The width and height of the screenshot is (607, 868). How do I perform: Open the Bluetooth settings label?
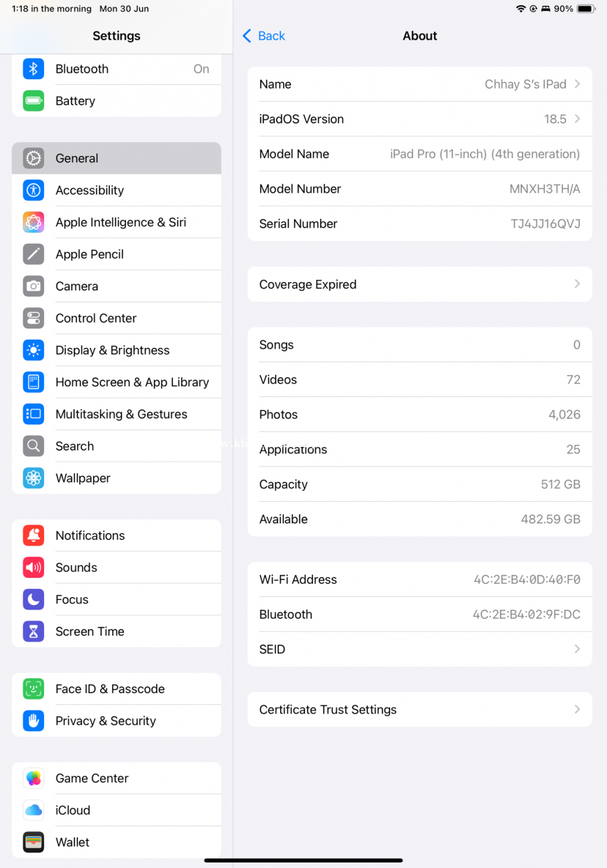[82, 69]
